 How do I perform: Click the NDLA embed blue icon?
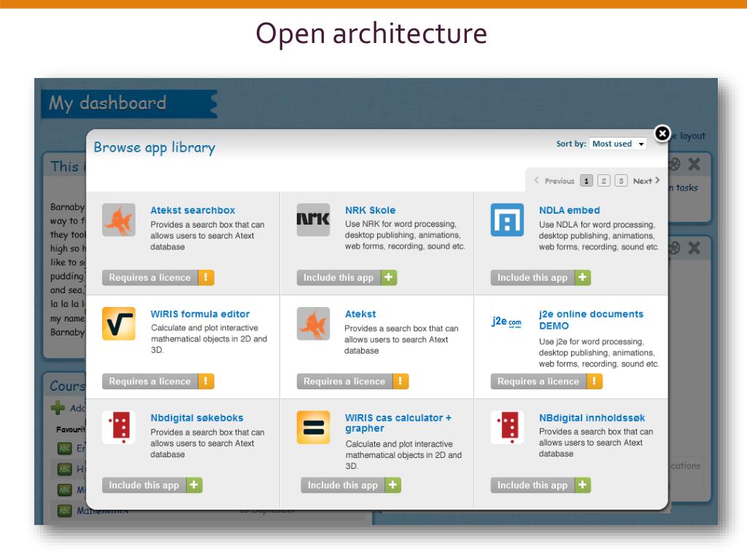[x=507, y=220]
